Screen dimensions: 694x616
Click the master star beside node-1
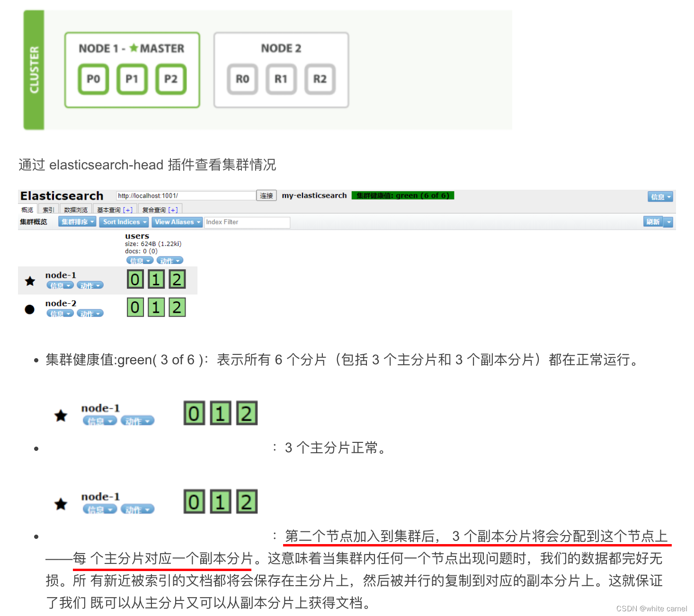[x=29, y=280]
